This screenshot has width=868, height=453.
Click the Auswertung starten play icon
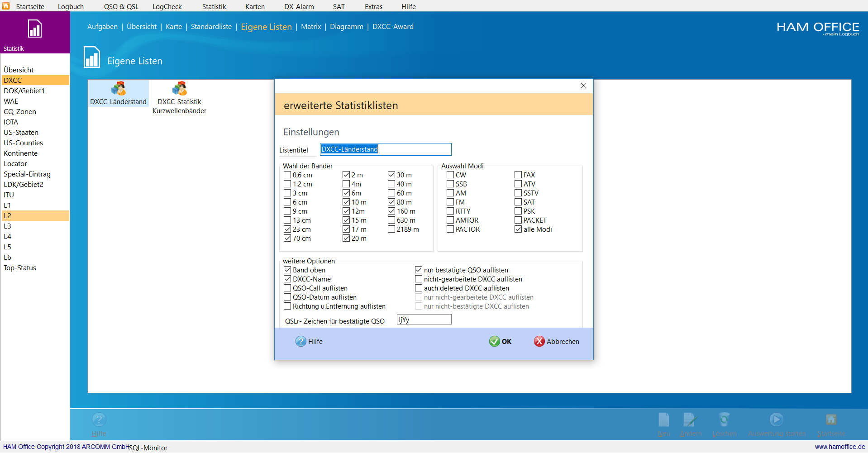[x=777, y=420]
